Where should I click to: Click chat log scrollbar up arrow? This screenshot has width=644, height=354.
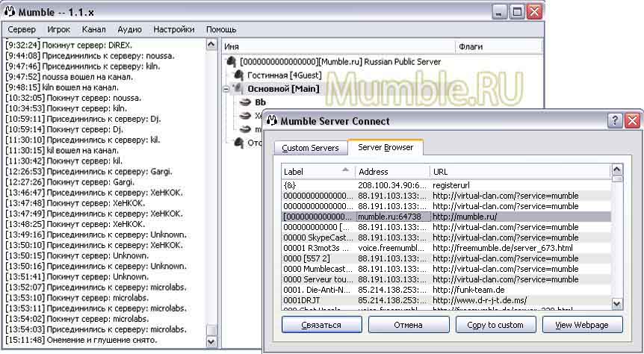pos(211,45)
